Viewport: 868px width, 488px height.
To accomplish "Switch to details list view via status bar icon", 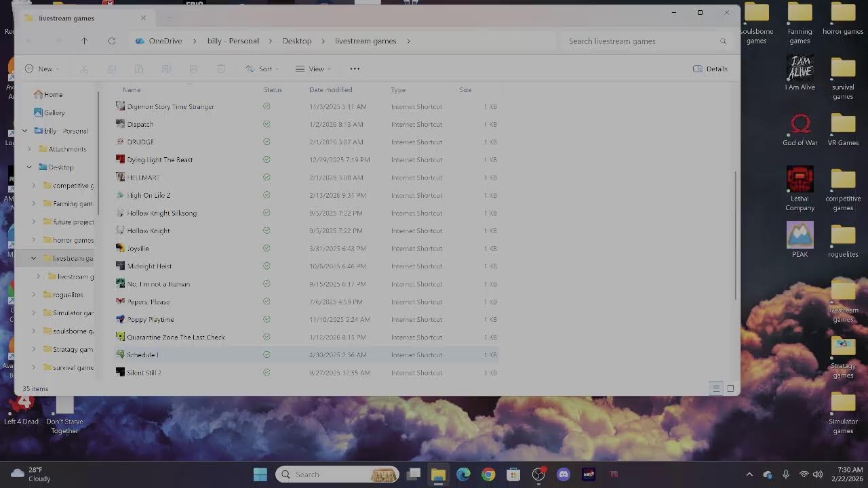I will tap(716, 388).
